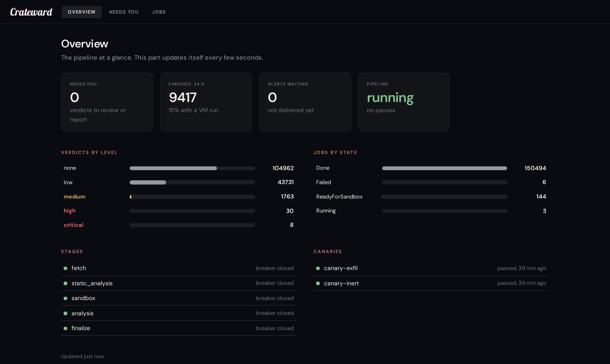
Task: Click the low count 43731
Action: pos(286,182)
